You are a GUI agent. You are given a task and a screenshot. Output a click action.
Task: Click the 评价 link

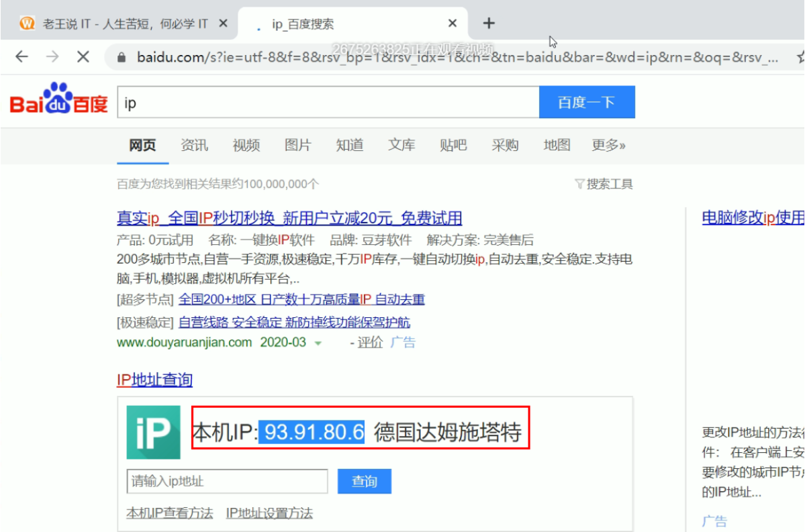370,342
